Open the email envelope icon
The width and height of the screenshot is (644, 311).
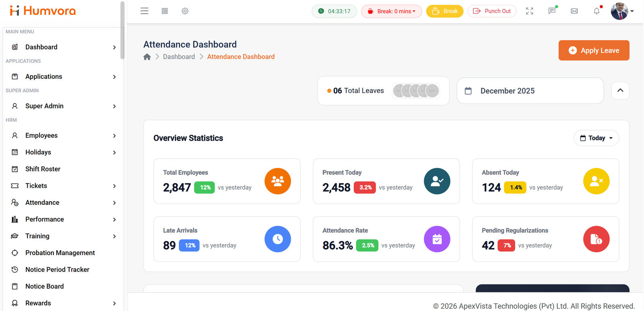tap(574, 11)
